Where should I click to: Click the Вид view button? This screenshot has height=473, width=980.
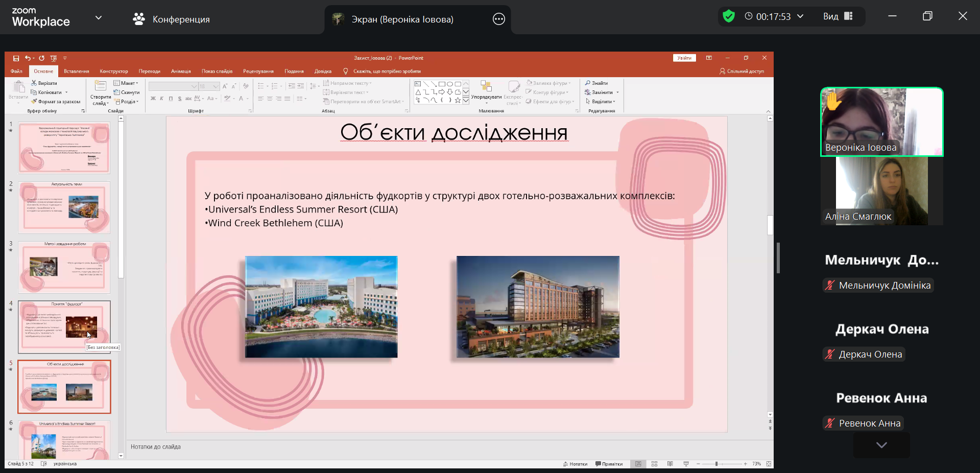(x=838, y=16)
